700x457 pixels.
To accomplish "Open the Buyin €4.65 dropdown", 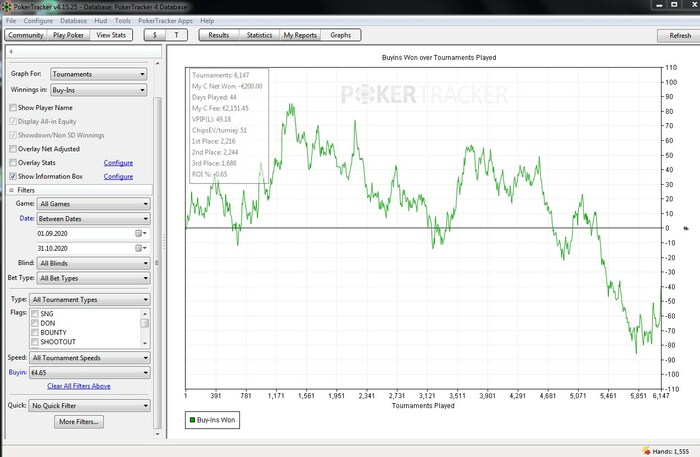I will click(90, 373).
